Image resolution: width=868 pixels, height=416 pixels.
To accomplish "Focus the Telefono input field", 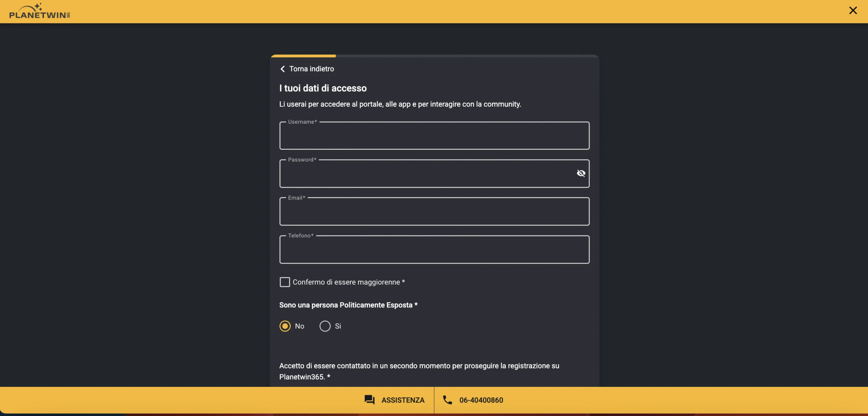I will [434, 250].
